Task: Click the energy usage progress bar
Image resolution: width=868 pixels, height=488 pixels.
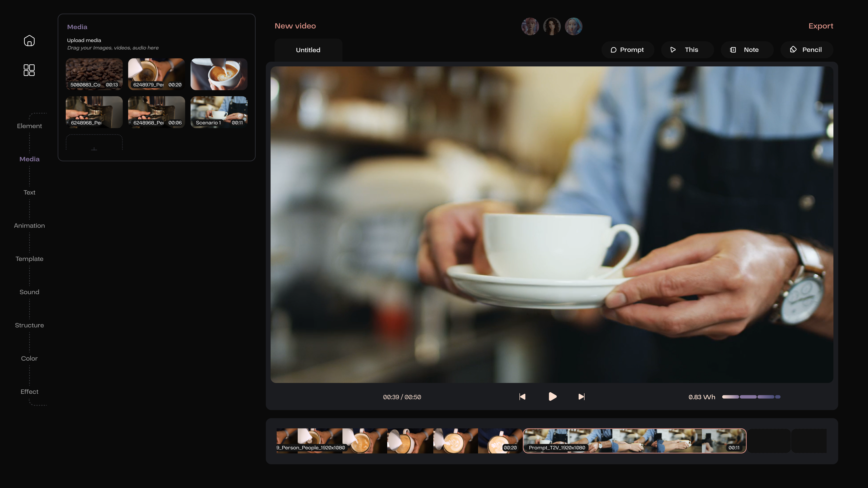Action: point(751,397)
